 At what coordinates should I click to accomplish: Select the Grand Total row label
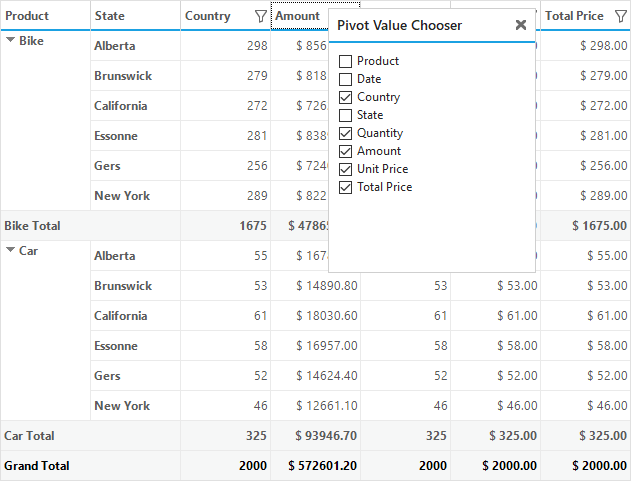[37, 466]
